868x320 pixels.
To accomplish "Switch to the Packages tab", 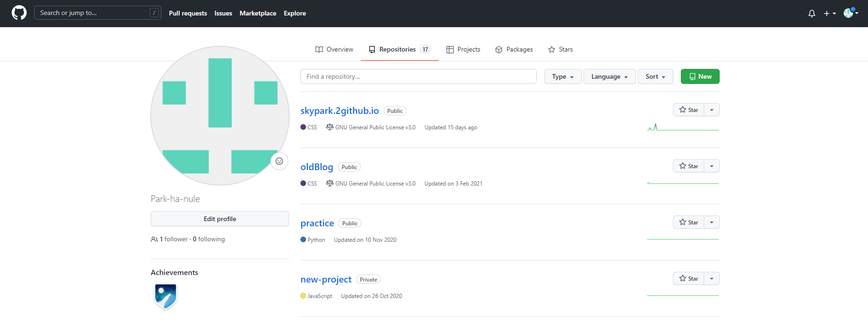I will coord(514,49).
